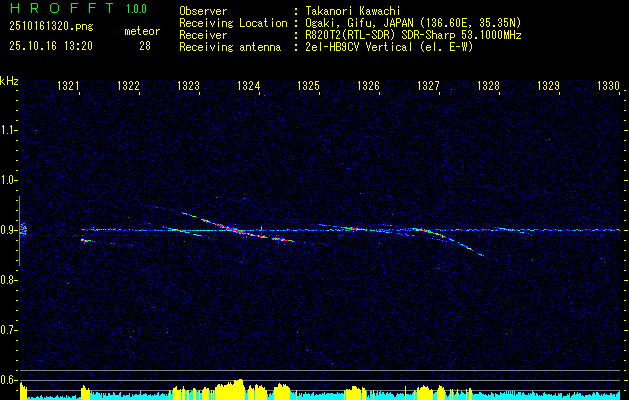Click the kHz axis unit label
The height and width of the screenshot is (400, 629).
pos(9,81)
